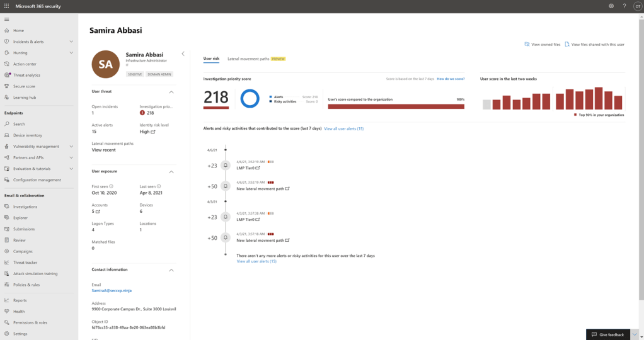This screenshot has height=340, width=644.
Task: Collapse the user details panel arrow
Action: pyautogui.click(x=183, y=54)
